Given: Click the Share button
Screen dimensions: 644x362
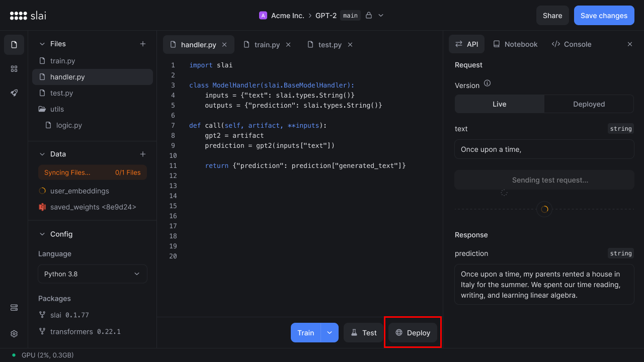Looking at the screenshot, I should point(552,16).
